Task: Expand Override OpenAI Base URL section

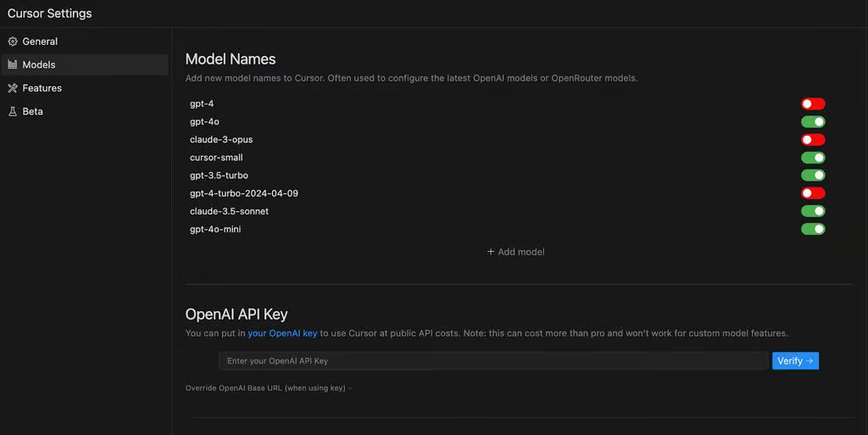Action: pyautogui.click(x=269, y=388)
